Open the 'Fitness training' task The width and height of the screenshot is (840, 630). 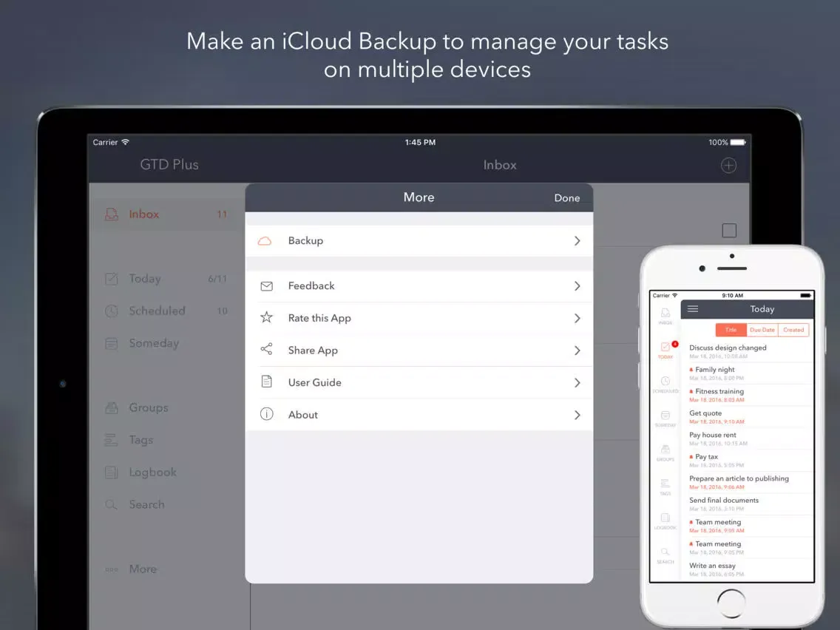748,396
